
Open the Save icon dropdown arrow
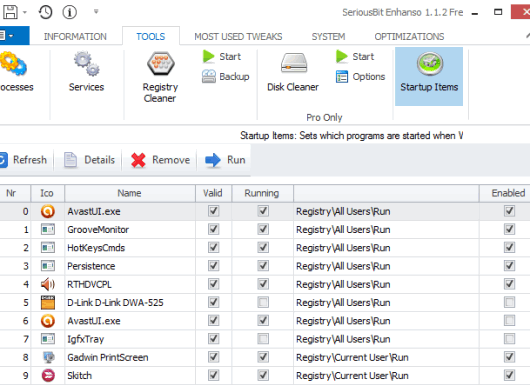25,13
